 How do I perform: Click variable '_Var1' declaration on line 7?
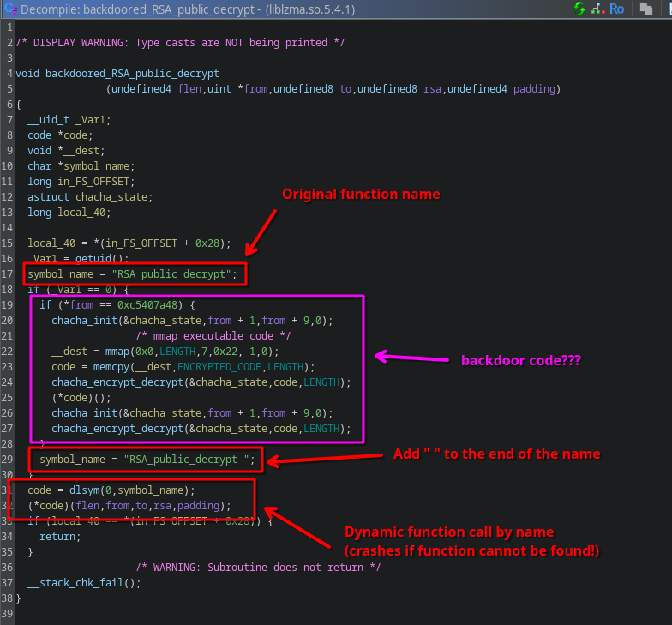[x=93, y=120]
